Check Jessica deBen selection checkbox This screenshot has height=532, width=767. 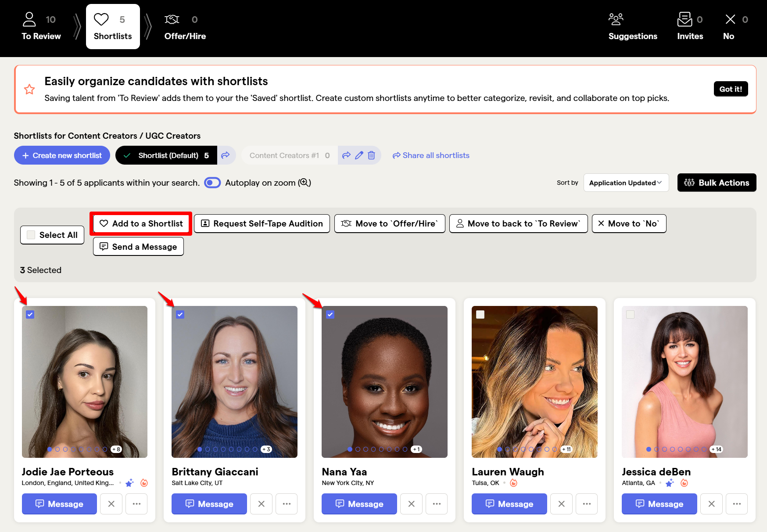coord(630,314)
